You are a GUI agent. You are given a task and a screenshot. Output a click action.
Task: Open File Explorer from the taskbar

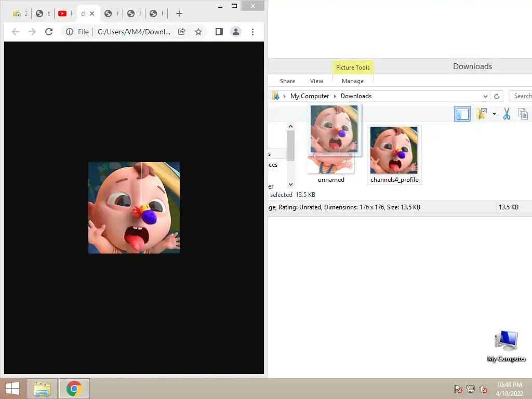coord(42,389)
